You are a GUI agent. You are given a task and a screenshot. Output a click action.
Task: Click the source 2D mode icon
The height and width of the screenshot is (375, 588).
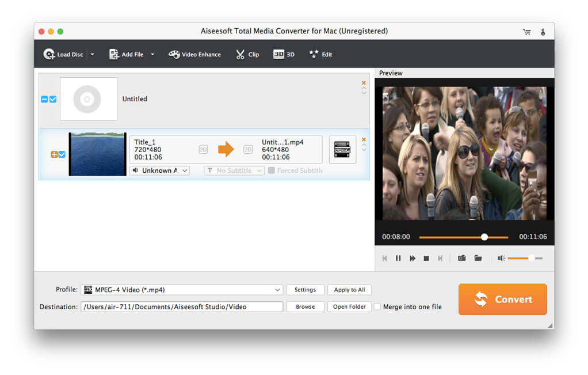tap(203, 149)
